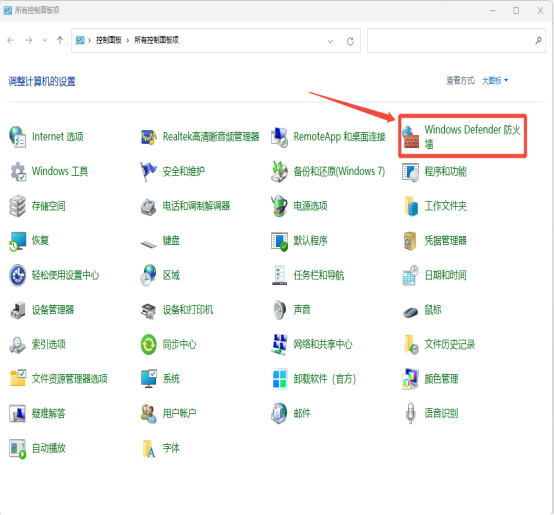Open the Windows Defender 防火墙 icon
Screen dimensions: 554x515
point(411,137)
